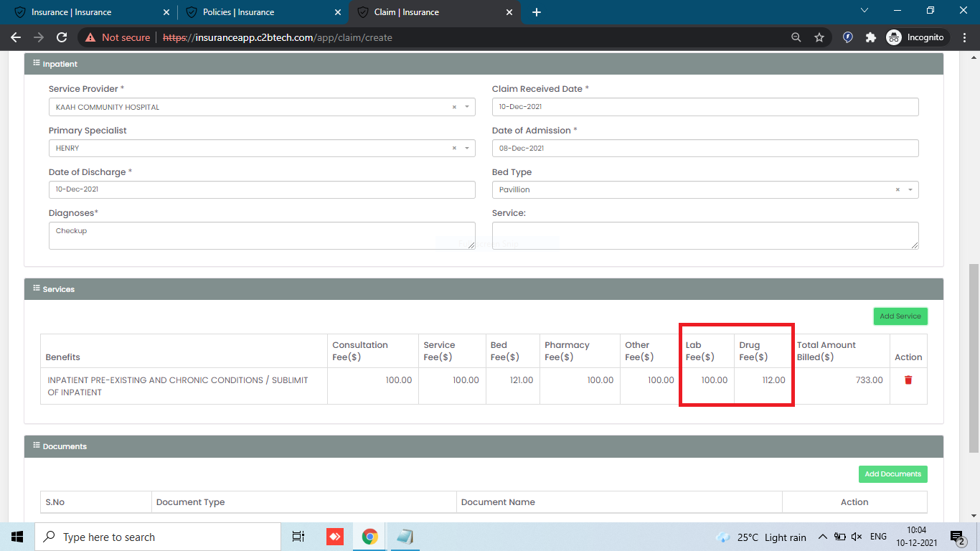This screenshot has height=551, width=980.
Task: Open the Windows Start menu
Action: (17, 537)
